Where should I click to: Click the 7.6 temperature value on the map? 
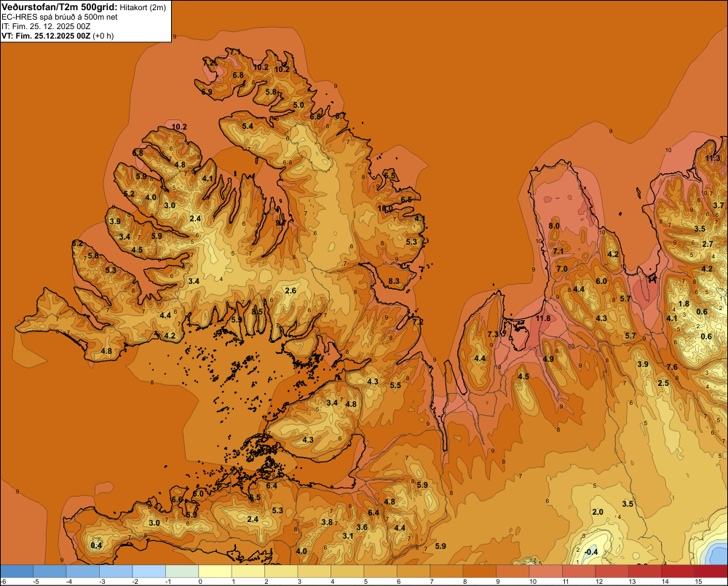tap(672, 368)
